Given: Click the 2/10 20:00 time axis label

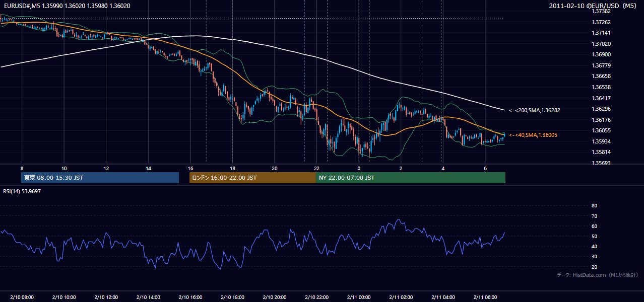Looking at the screenshot, I should [x=274, y=297].
